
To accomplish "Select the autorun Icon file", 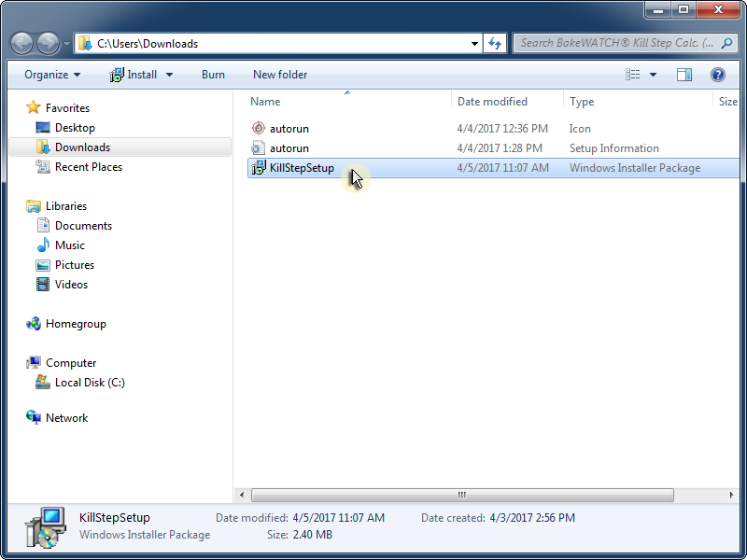I will coord(289,129).
